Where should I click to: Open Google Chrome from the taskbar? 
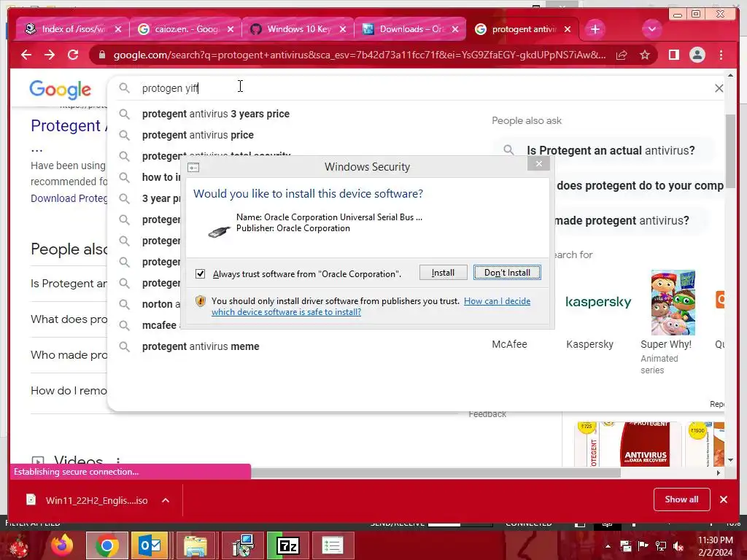pyautogui.click(x=107, y=545)
